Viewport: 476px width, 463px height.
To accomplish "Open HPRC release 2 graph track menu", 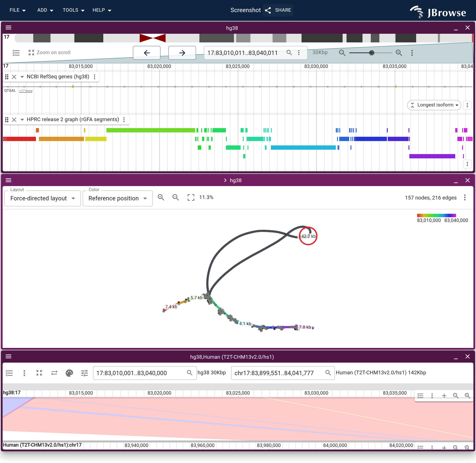I will (x=124, y=120).
